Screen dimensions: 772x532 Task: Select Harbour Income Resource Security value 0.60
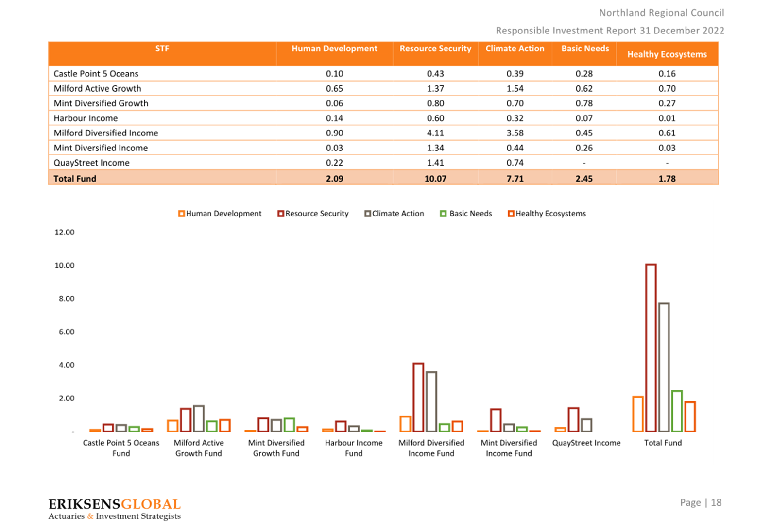(x=435, y=118)
